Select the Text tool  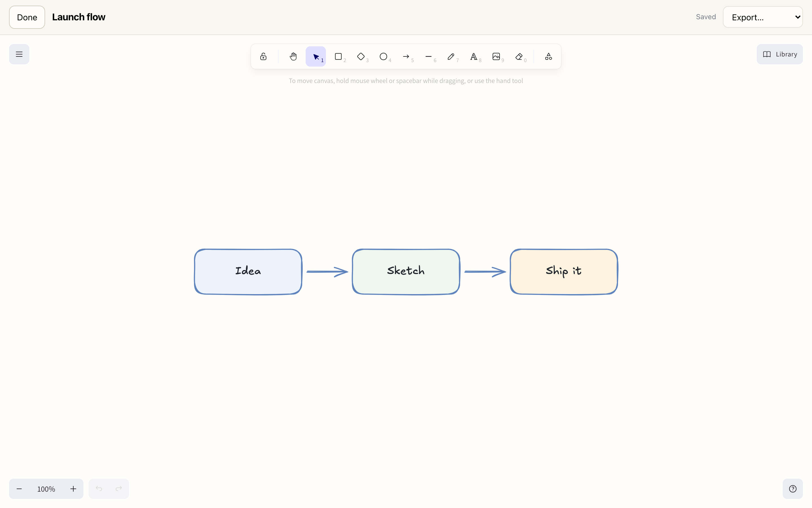pos(474,56)
